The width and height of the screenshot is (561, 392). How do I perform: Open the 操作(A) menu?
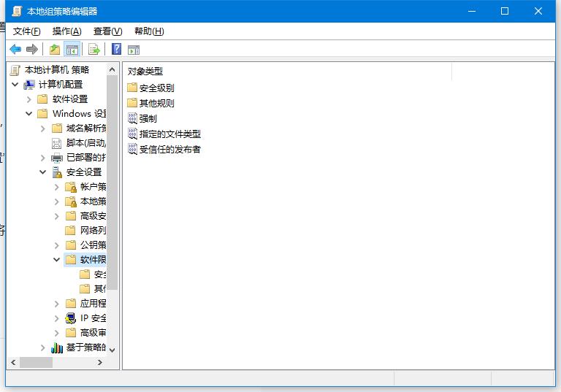coord(67,31)
